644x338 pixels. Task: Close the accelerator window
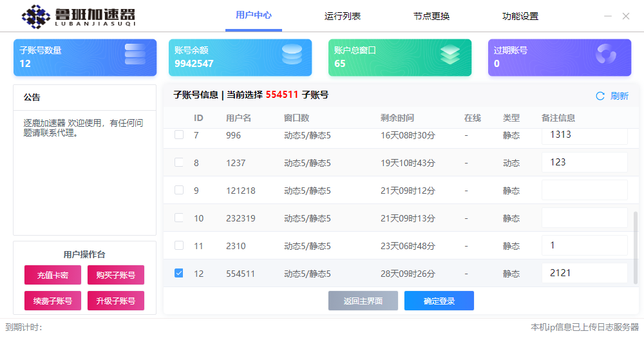point(626,16)
